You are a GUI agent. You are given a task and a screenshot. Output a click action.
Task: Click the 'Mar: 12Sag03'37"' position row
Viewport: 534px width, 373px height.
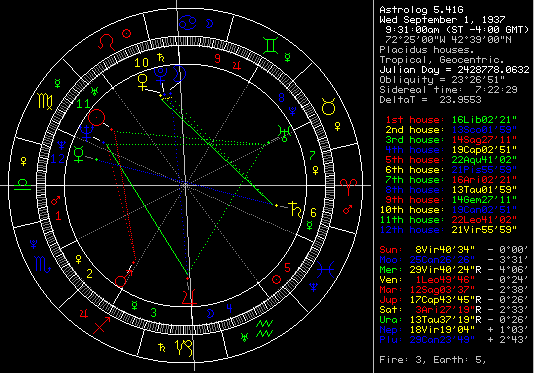454,290
